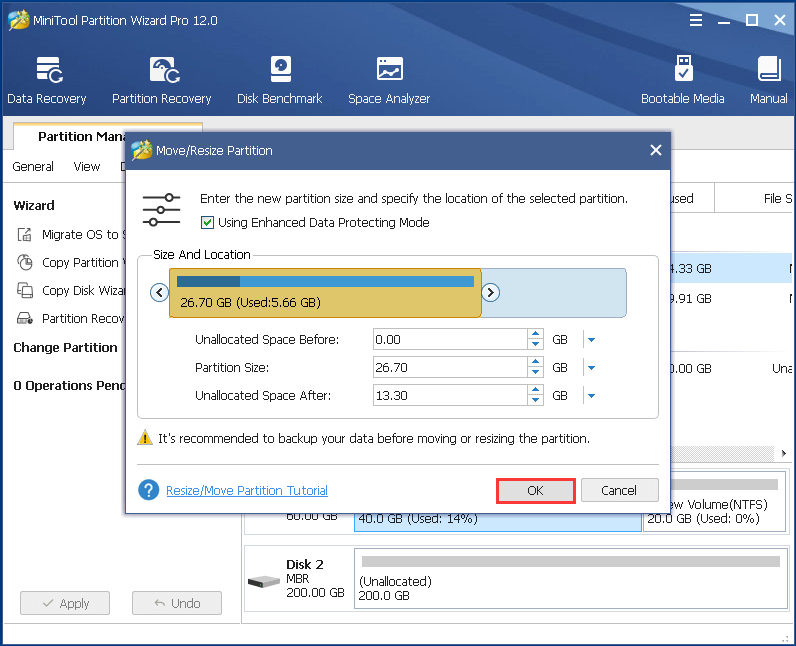Image resolution: width=796 pixels, height=646 pixels.
Task: Click the Undo button
Action: pos(177,603)
